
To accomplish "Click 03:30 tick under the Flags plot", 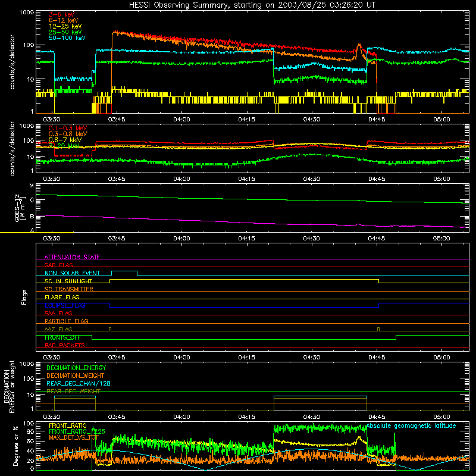I will point(51,358).
